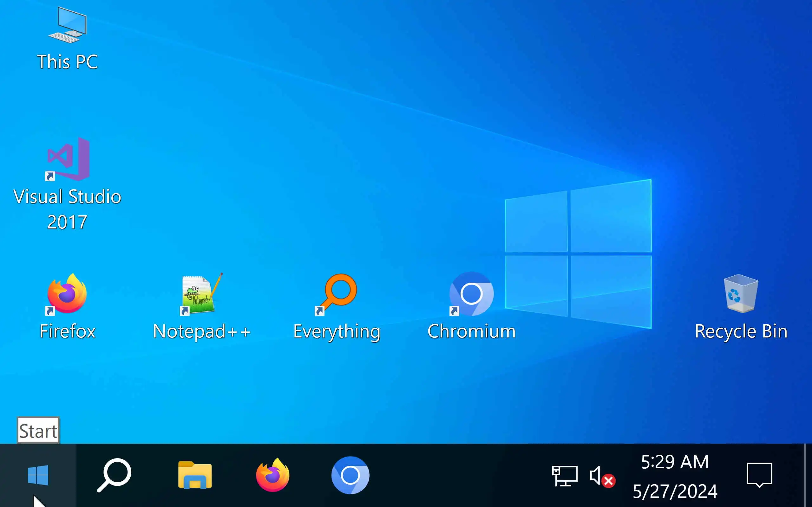Viewport: 812px width, 507px height.
Task: Select the Notepad++ desktop shortcut
Action: [201, 294]
